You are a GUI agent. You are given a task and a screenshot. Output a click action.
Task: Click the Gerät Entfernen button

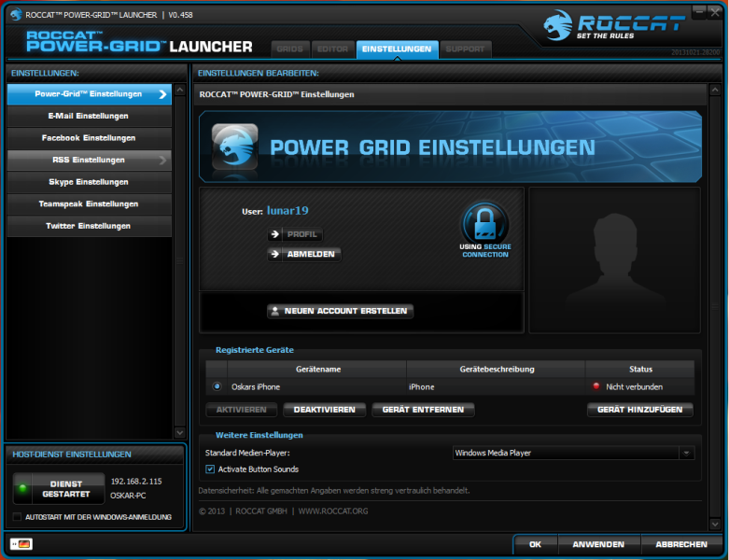(423, 410)
